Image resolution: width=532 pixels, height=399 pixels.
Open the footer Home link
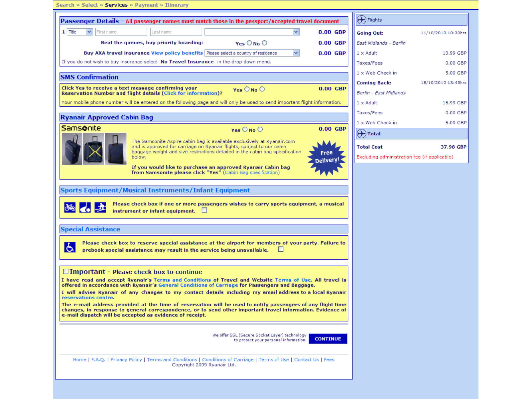pos(80,360)
